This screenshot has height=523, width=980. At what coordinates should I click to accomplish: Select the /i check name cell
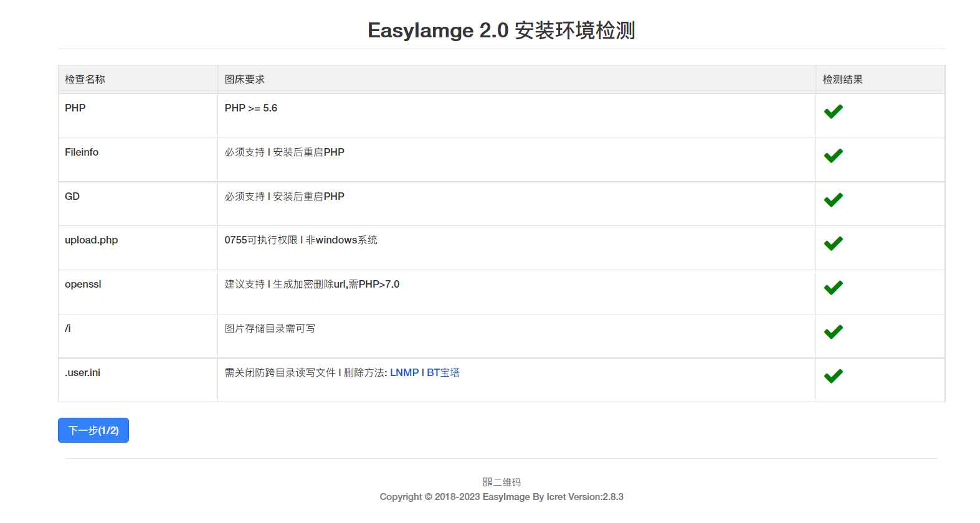tap(138, 336)
